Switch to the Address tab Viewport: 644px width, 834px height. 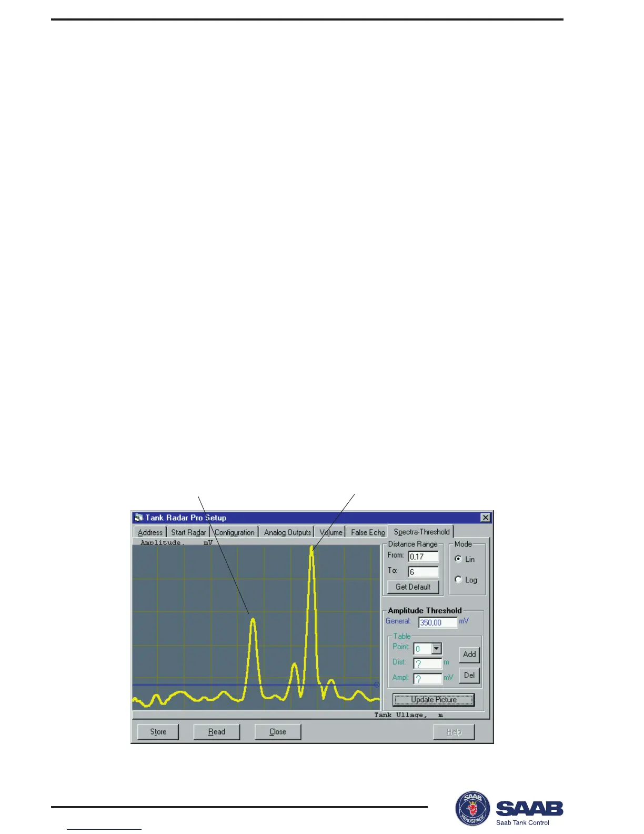(x=150, y=532)
